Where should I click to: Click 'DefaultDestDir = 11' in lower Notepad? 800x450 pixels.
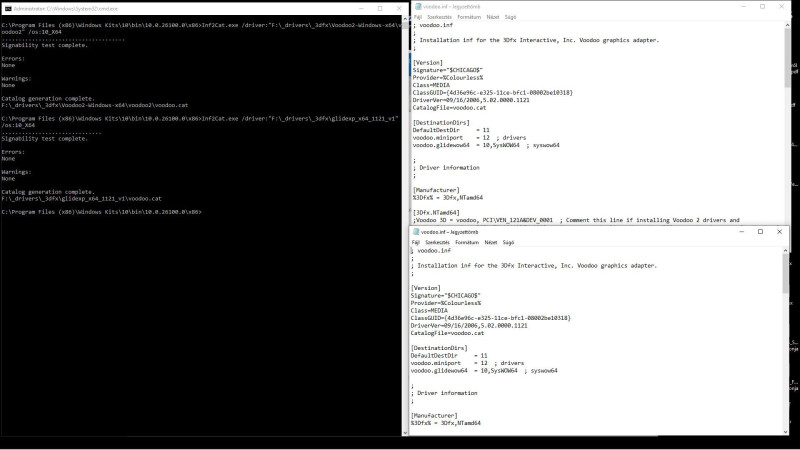449,356
